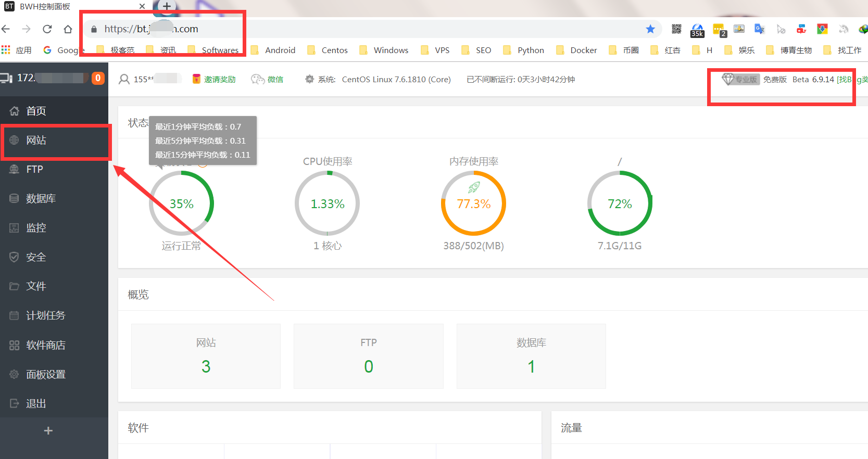The image size is (868, 459).
Task: Click the CentOS Linux 7.6.1810 system text
Action: 396,79
